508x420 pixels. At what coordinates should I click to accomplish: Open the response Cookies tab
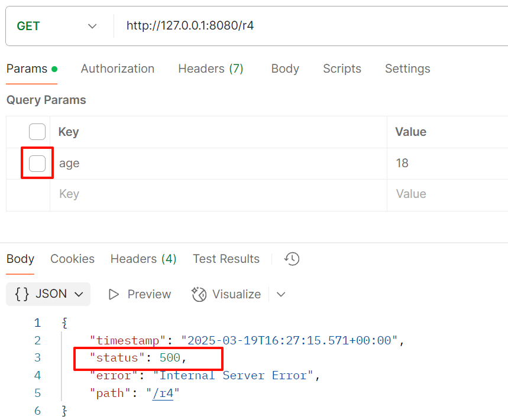pyautogui.click(x=72, y=259)
